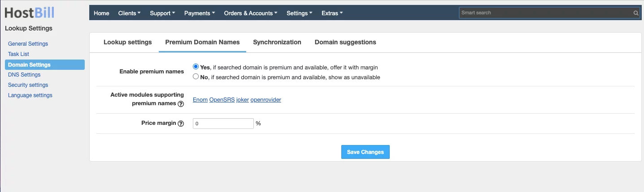Expand the Payments menu
The height and width of the screenshot is (192, 644).
200,13
